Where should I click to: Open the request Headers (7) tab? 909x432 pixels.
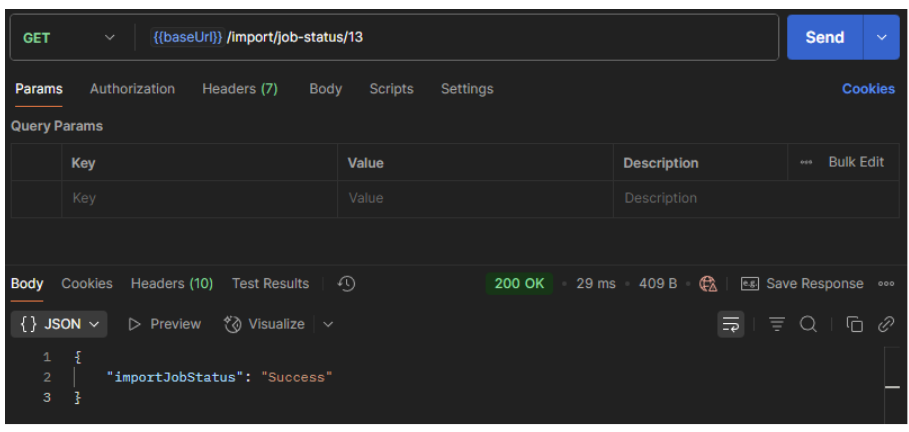click(240, 89)
